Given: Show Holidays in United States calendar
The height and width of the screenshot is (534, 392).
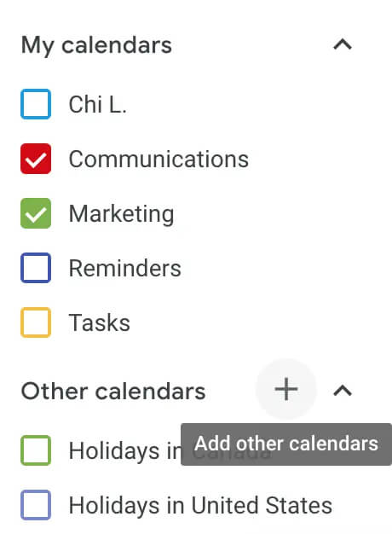Looking at the screenshot, I should pos(36,505).
